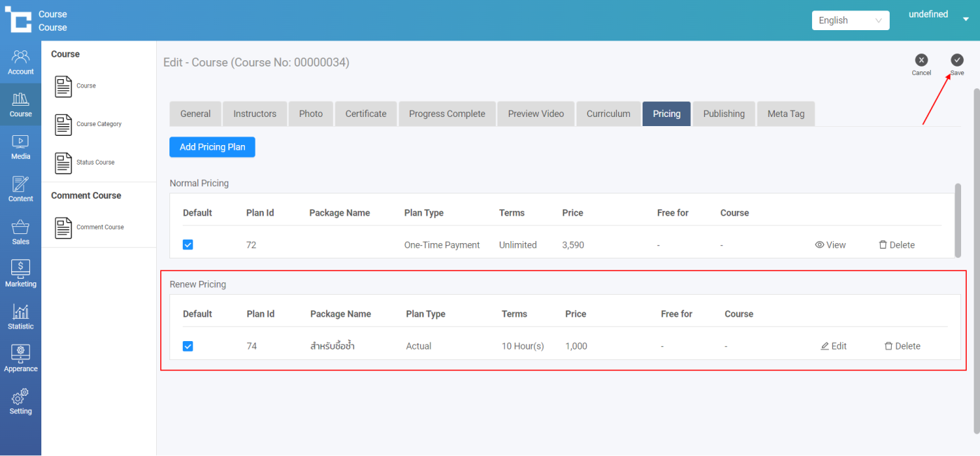This screenshot has height=456, width=980.
Task: Open Setting gear in sidebar
Action: pyautogui.click(x=20, y=402)
